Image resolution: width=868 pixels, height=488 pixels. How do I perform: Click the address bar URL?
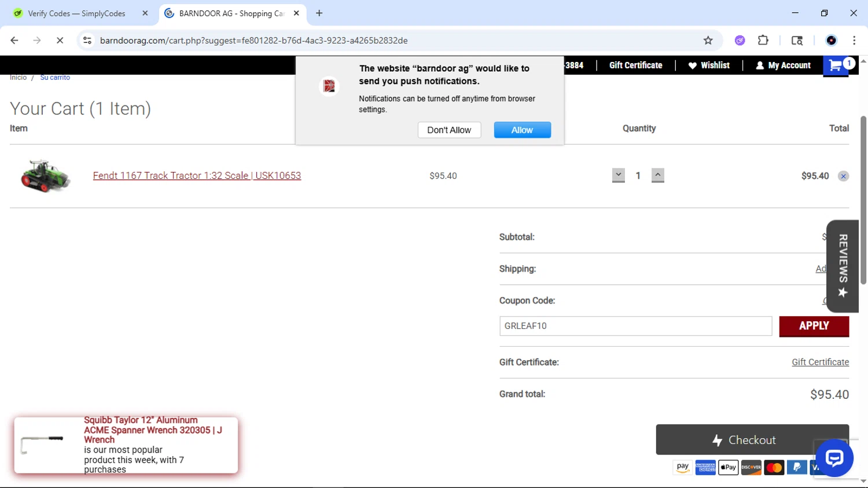[x=253, y=41]
